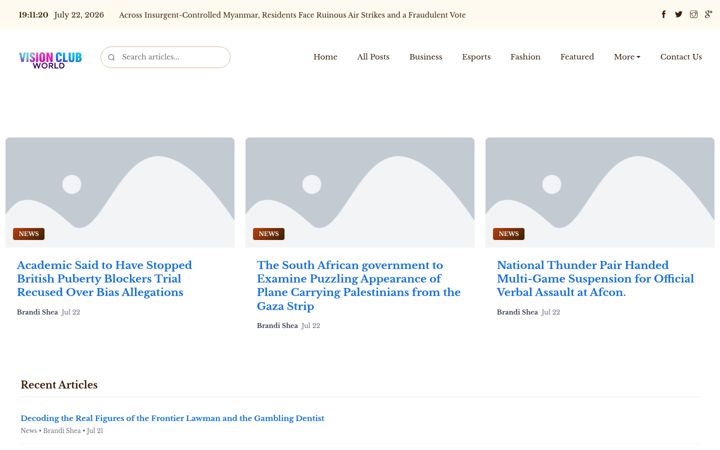Viewport: 720px width, 450px height.
Task: Open the Featured menu item
Action: [577, 57]
